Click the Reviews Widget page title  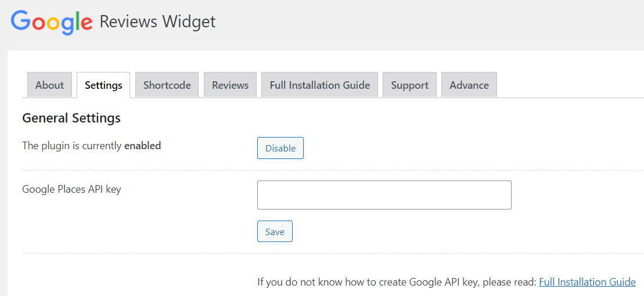(157, 22)
